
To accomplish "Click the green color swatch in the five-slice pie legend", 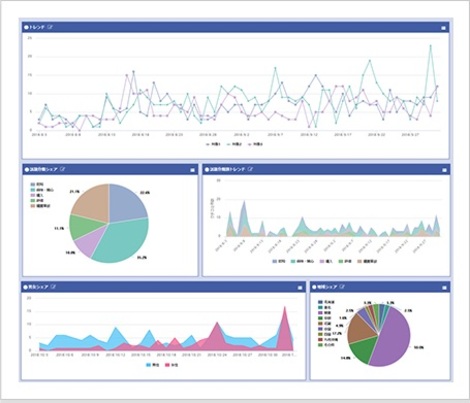I will point(33,201).
